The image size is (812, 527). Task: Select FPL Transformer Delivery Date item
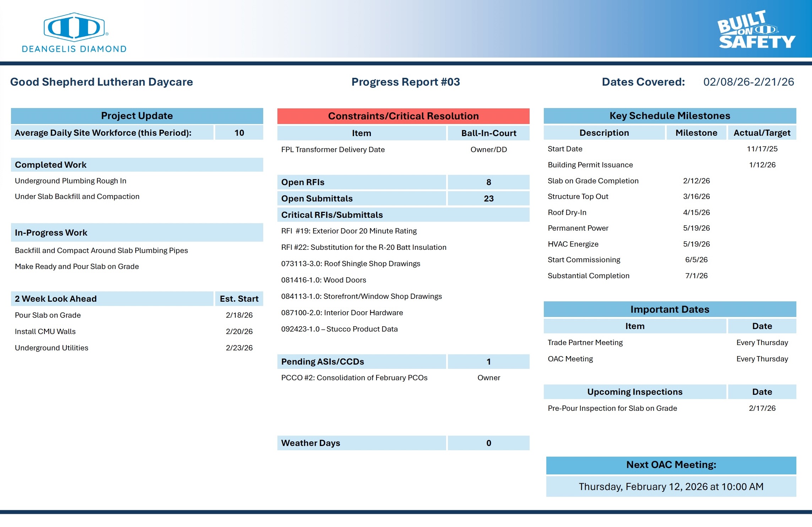pyautogui.click(x=333, y=150)
